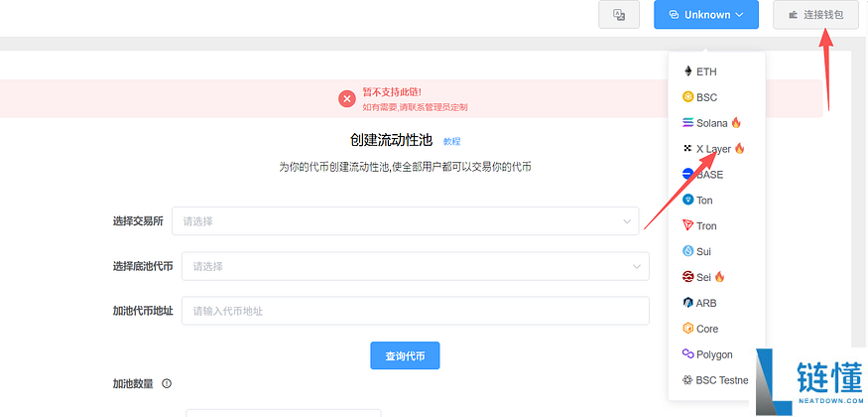Click the red Sei logo icon
The image size is (868, 417).
pyautogui.click(x=688, y=277)
